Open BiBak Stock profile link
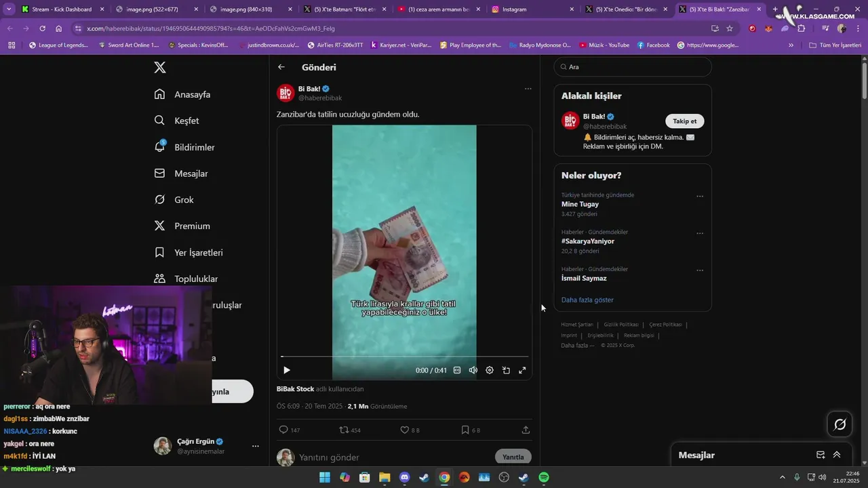The image size is (868, 488). point(295,389)
